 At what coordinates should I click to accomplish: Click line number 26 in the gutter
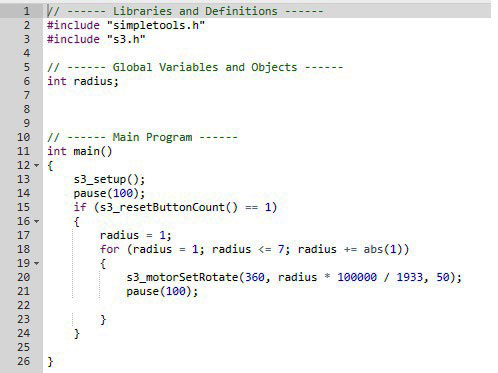click(x=23, y=361)
